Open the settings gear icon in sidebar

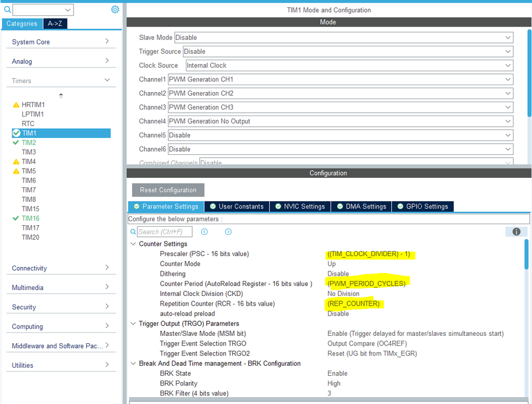pos(115,10)
